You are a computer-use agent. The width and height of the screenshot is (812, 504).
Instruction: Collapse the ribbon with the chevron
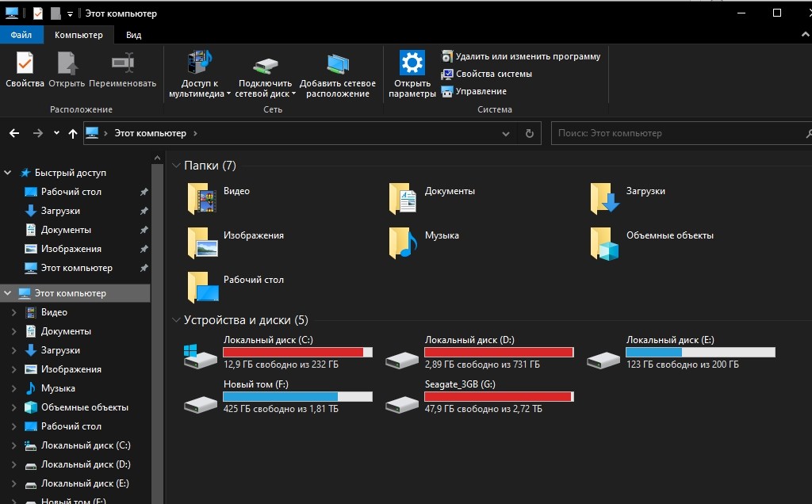pyautogui.click(x=806, y=35)
